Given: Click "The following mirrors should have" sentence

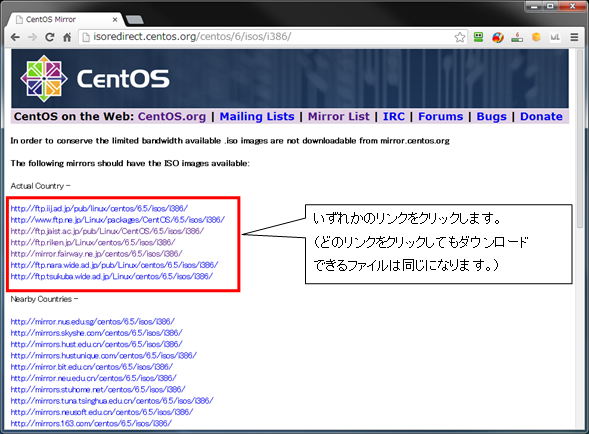Looking at the screenshot, I should click(x=130, y=163).
